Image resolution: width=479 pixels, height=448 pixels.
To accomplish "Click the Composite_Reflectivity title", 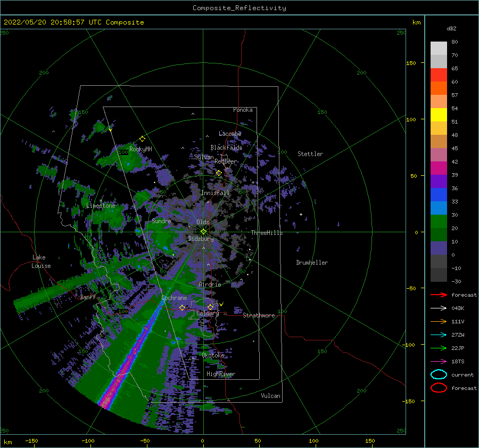I will pos(240,8).
